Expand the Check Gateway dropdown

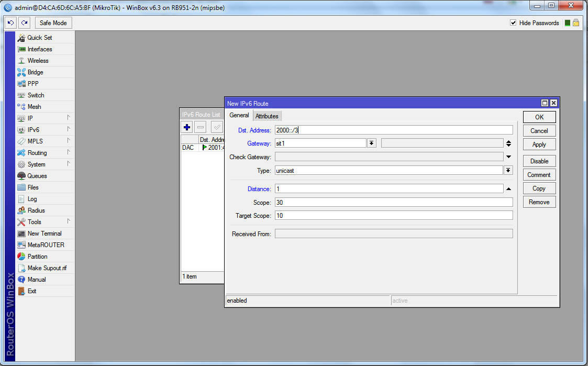coord(508,157)
